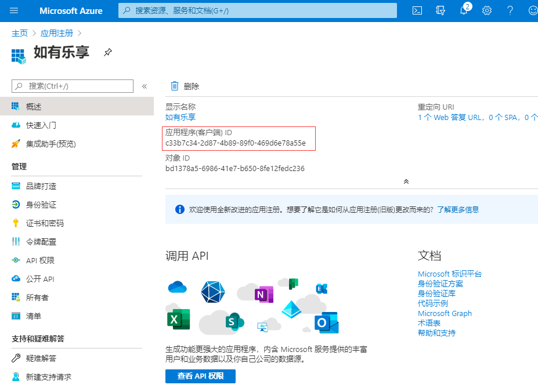Image resolution: width=538 pixels, height=392 pixels.
Task: Click the app registration grid icon beside the title
Action: [x=19, y=56]
